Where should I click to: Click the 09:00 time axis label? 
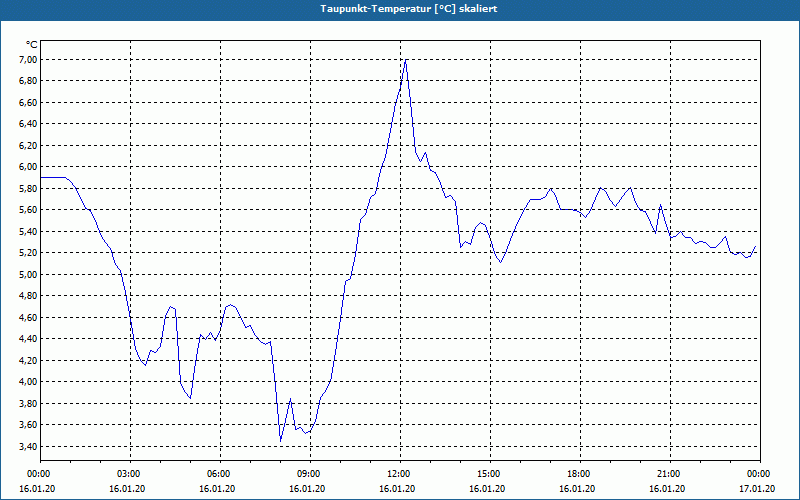[310, 473]
